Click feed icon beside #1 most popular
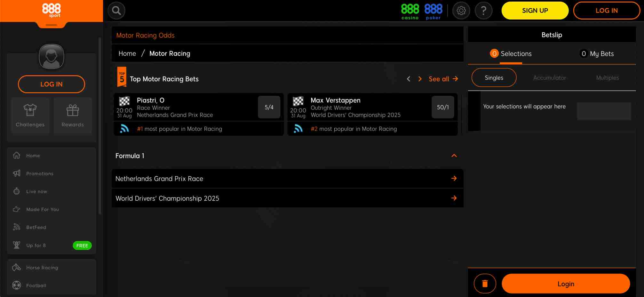Image resolution: width=644 pixels, height=297 pixels. (124, 129)
